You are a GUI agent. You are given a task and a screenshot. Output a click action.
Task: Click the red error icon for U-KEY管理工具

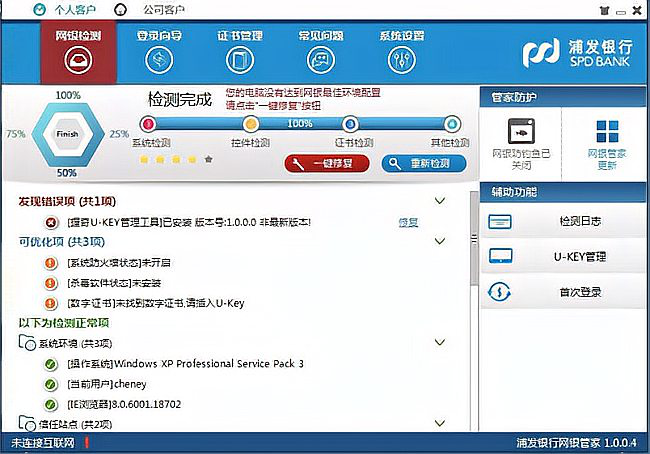tap(51, 223)
